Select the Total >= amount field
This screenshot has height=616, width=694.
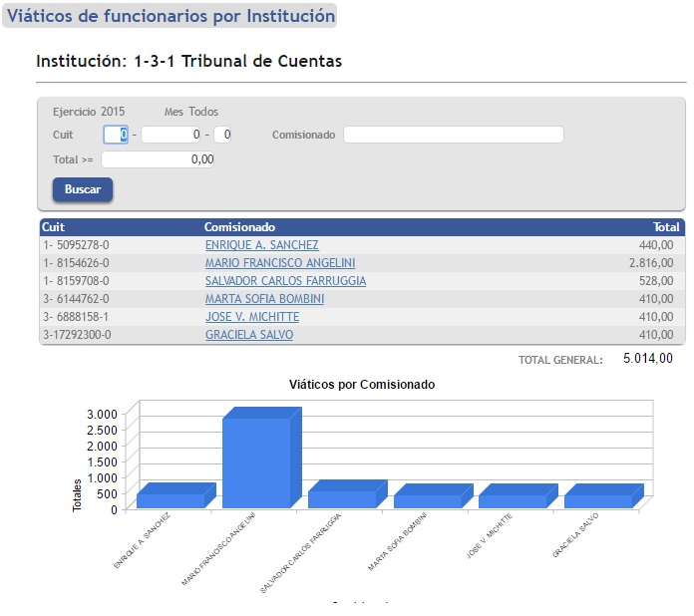(158, 159)
